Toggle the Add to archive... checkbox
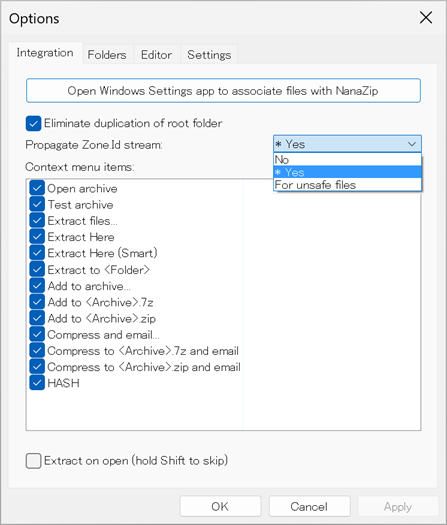 tap(37, 286)
